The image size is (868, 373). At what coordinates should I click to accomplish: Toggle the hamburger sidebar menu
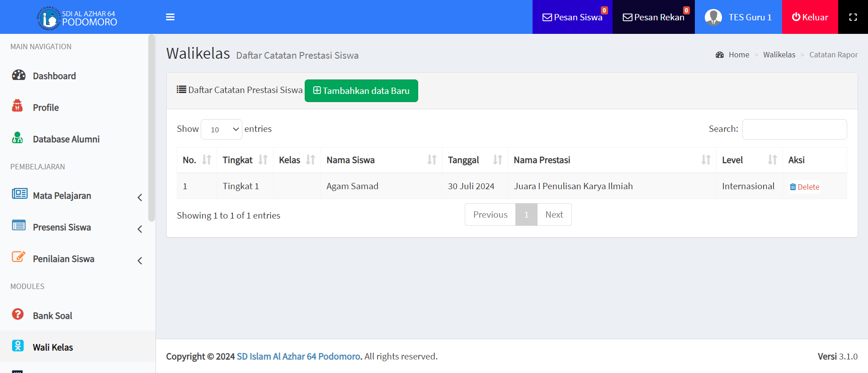coord(170,17)
